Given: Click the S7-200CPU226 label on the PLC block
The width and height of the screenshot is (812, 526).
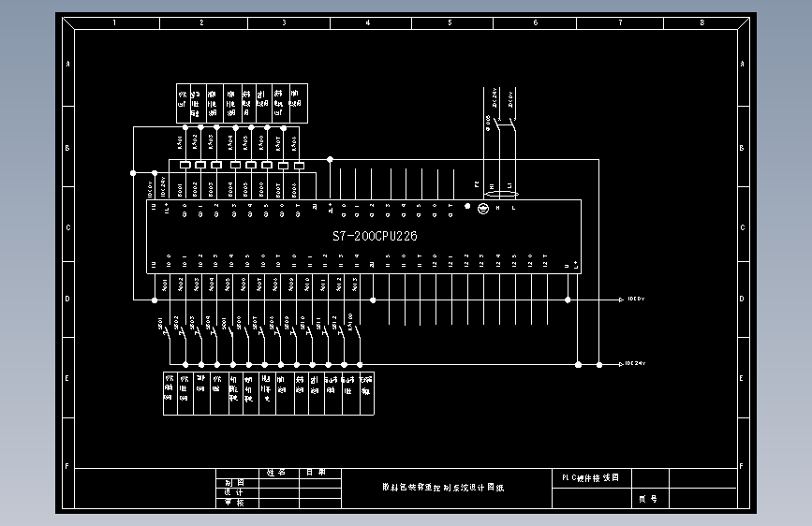Looking at the screenshot, I should [375, 236].
